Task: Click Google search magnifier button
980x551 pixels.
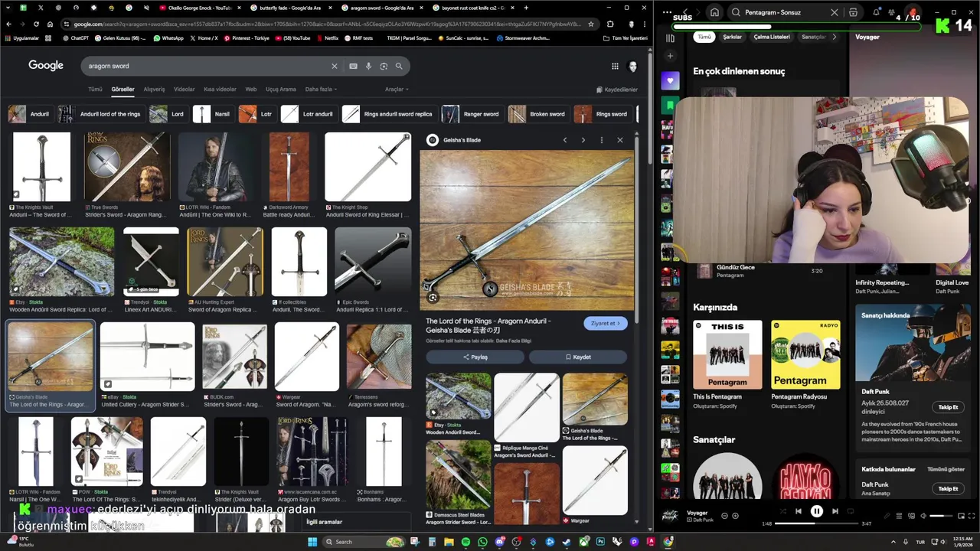Action: tap(399, 67)
